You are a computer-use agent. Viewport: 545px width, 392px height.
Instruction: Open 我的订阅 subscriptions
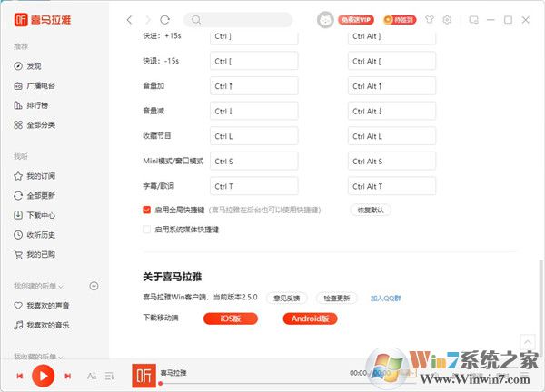pyautogui.click(x=35, y=176)
